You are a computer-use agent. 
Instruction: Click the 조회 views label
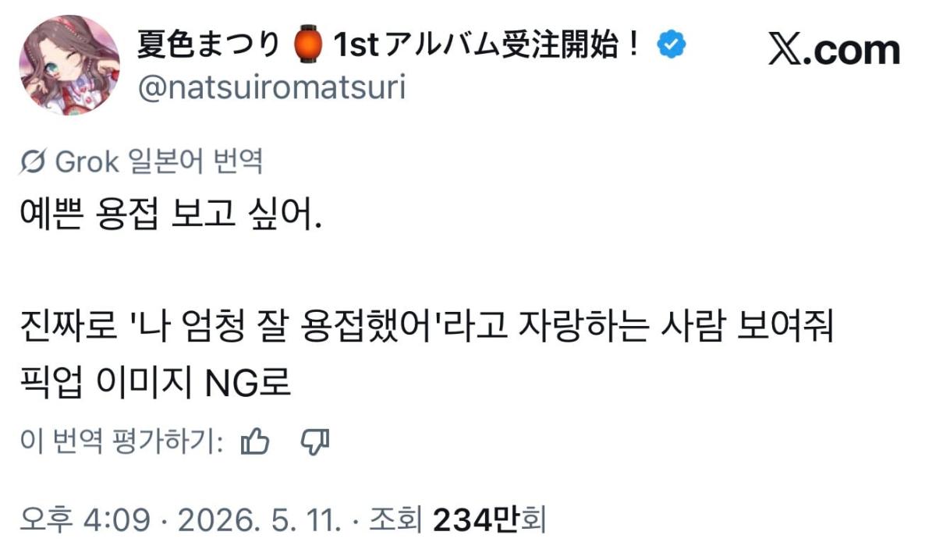(x=396, y=519)
